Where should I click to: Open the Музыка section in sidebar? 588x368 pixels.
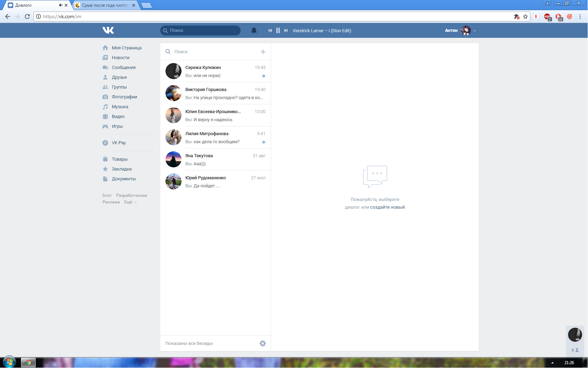tap(120, 107)
